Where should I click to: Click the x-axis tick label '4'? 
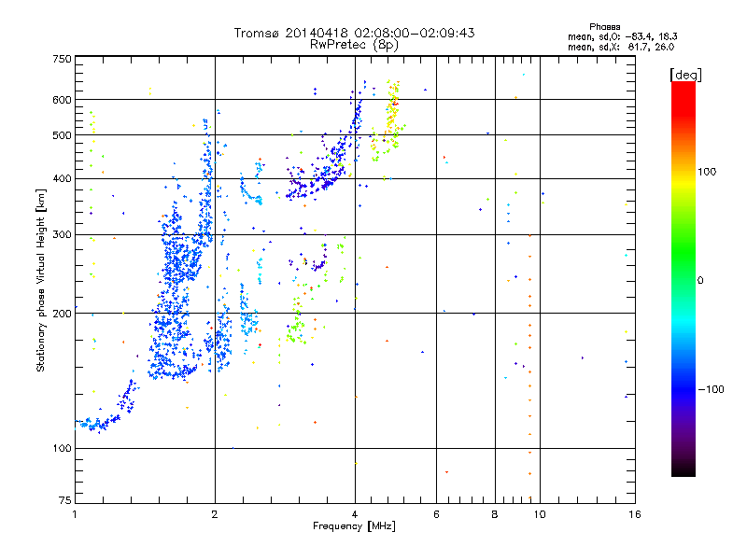click(x=355, y=514)
